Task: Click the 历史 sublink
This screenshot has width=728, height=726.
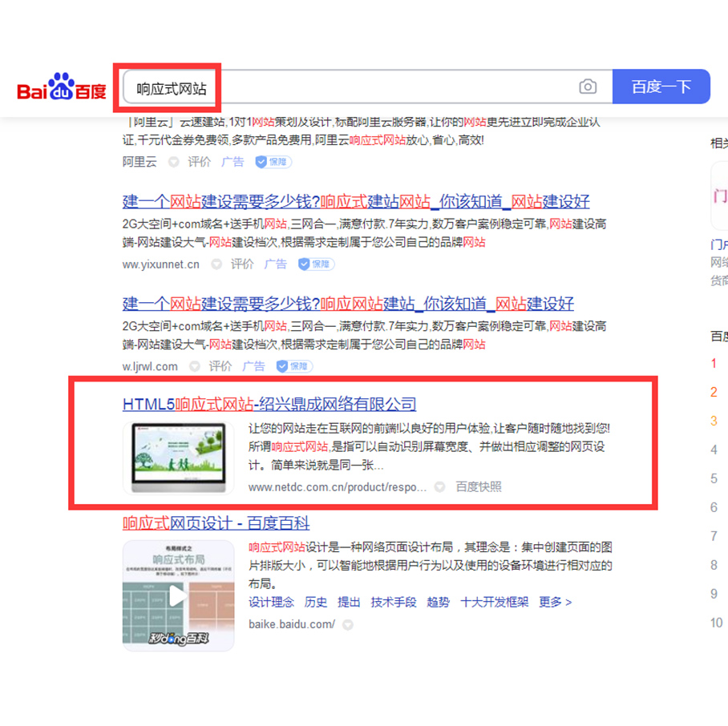Action: point(316,602)
